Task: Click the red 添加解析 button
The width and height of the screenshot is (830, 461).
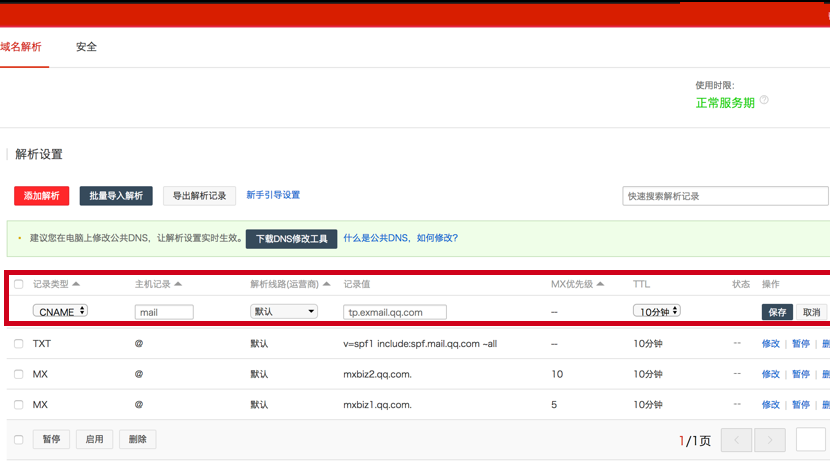Action: coord(41,196)
